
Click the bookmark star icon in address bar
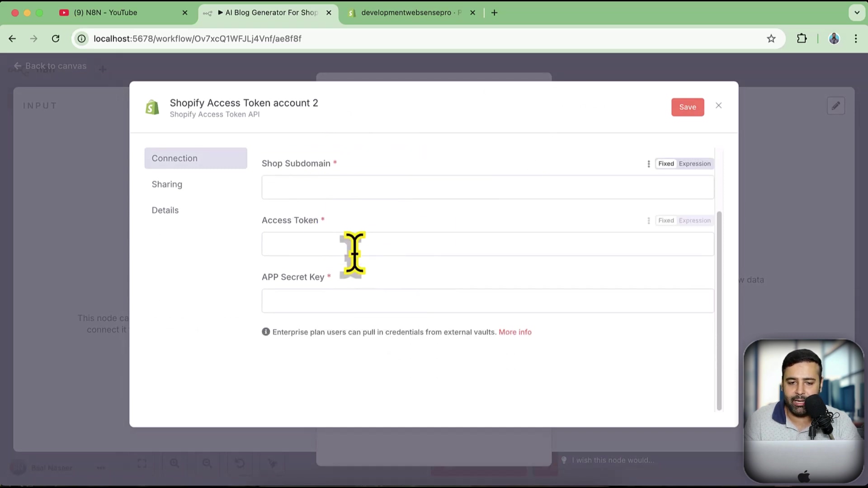click(771, 39)
